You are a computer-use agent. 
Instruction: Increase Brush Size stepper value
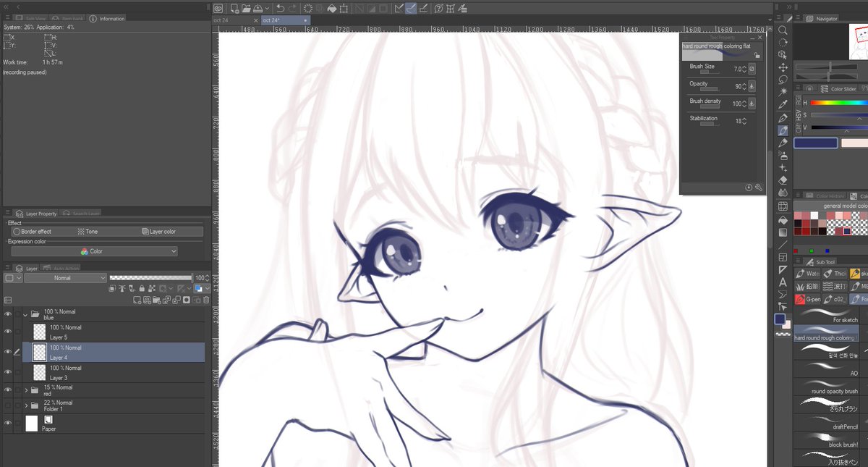point(744,67)
